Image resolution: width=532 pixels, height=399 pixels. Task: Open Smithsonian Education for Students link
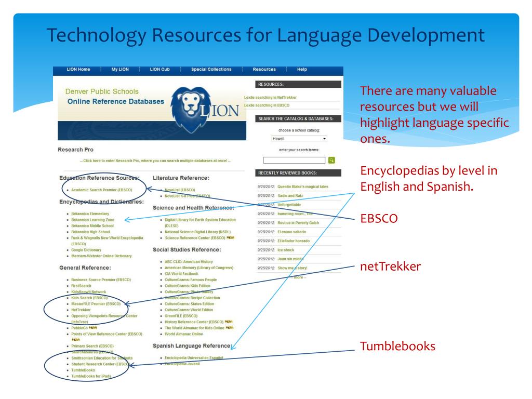point(102,358)
